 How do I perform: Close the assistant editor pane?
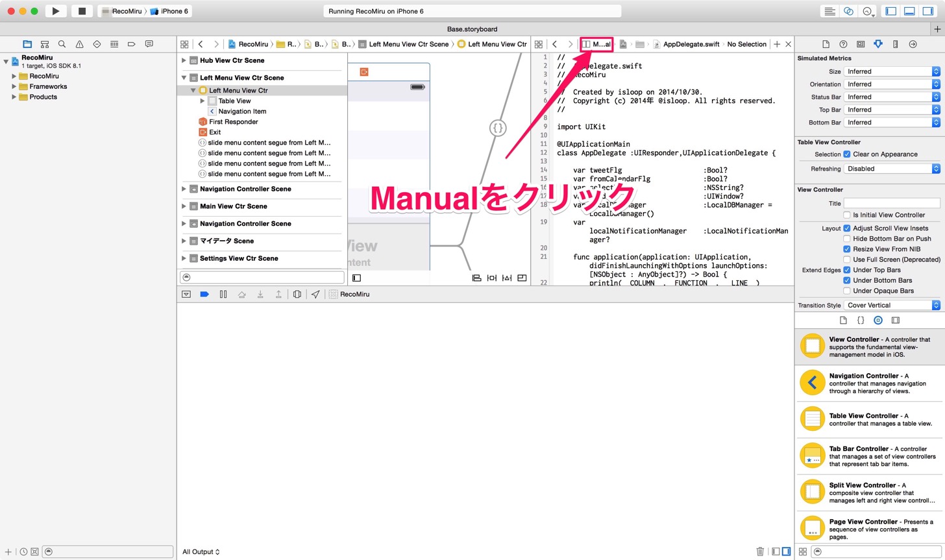[x=788, y=44]
